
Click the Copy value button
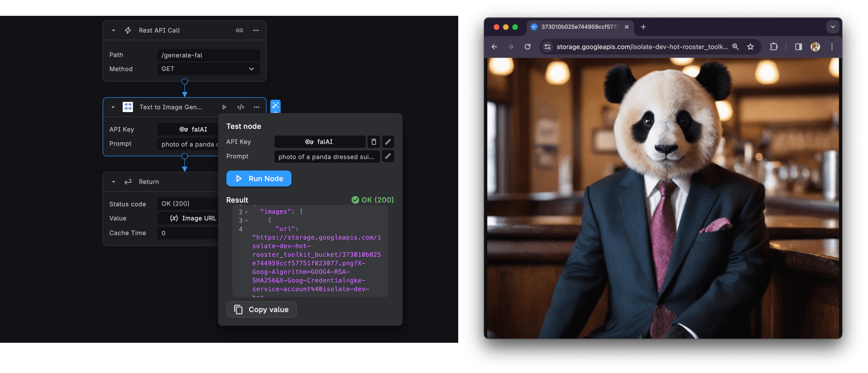[261, 310]
